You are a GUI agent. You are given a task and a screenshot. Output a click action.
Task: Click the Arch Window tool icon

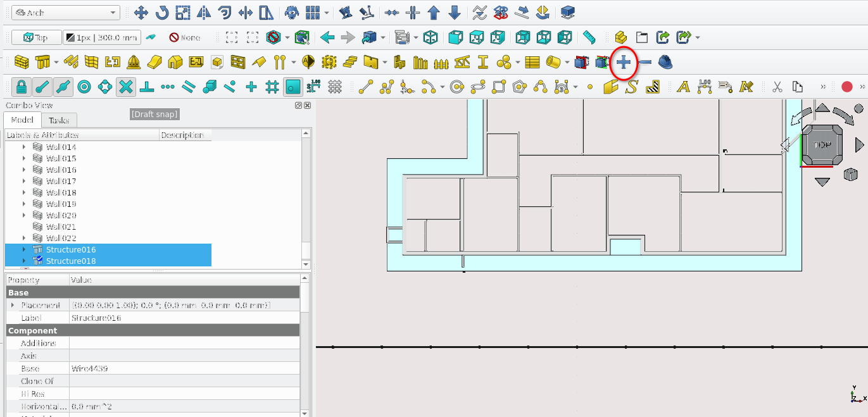pos(238,62)
